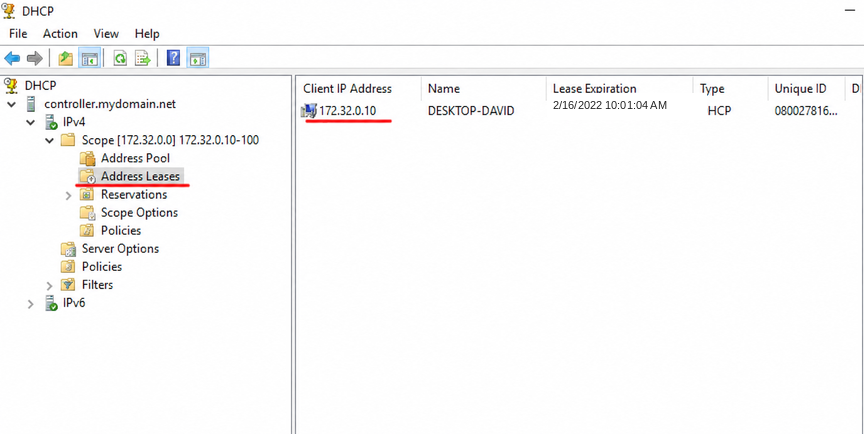Click the Up One Level folder icon
Screen dimensions: 864x434
tap(66, 58)
